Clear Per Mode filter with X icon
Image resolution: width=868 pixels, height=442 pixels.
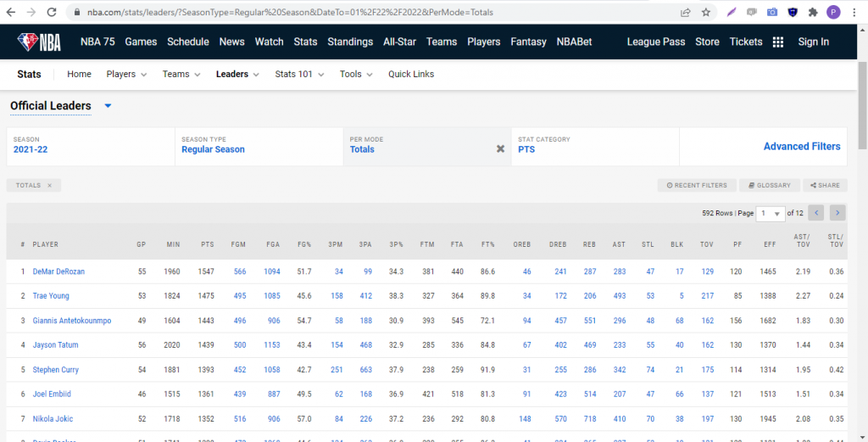[500, 148]
